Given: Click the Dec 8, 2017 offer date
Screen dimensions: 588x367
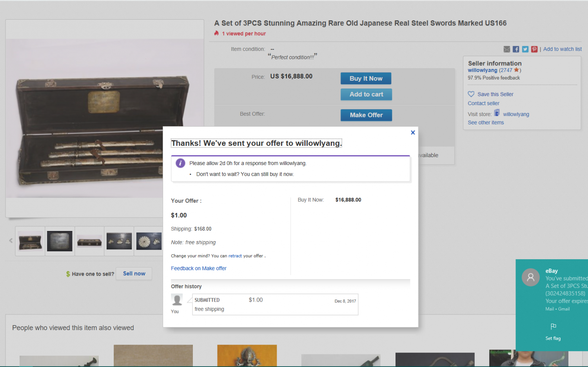Looking at the screenshot, I should point(345,301).
